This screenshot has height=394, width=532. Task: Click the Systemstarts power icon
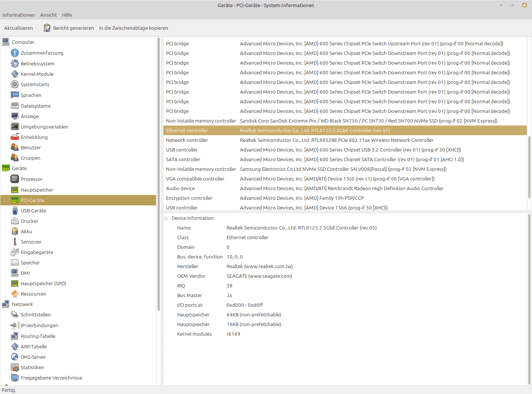15,84
